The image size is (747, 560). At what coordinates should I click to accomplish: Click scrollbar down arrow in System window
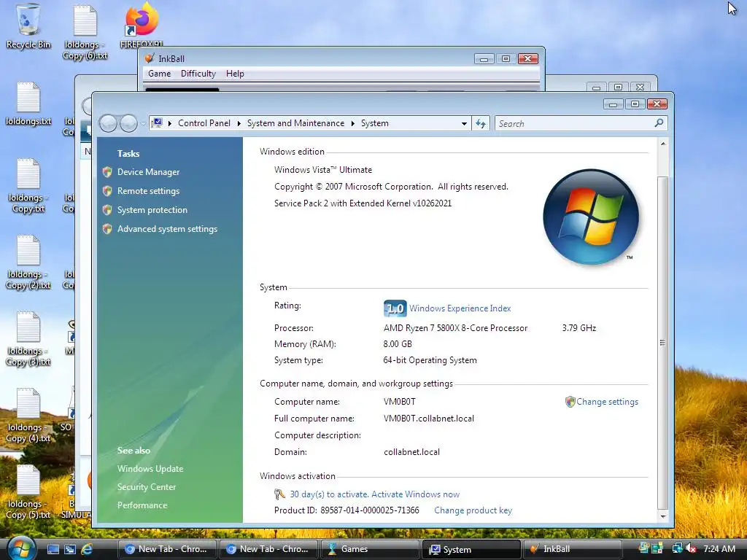coord(662,516)
